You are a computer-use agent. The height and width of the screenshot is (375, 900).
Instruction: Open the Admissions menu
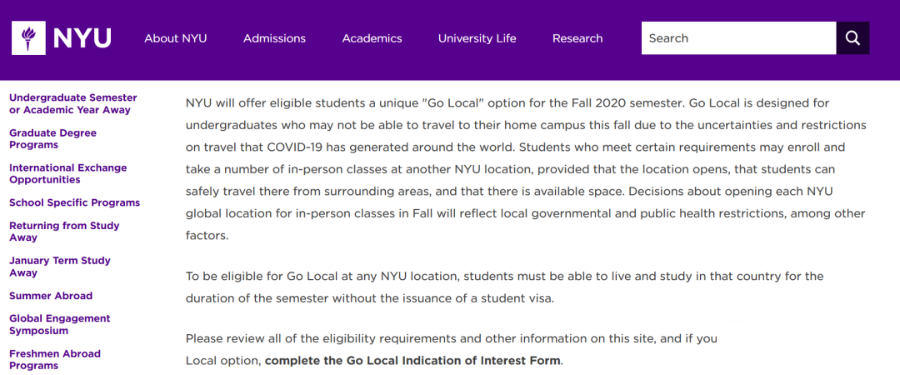[274, 38]
